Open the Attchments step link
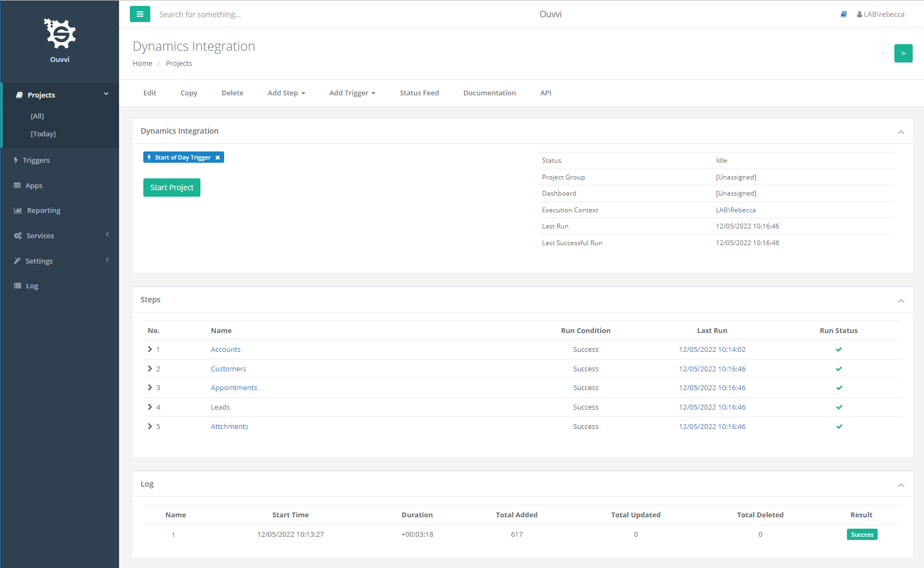Image resolution: width=924 pixels, height=568 pixels. coord(230,426)
